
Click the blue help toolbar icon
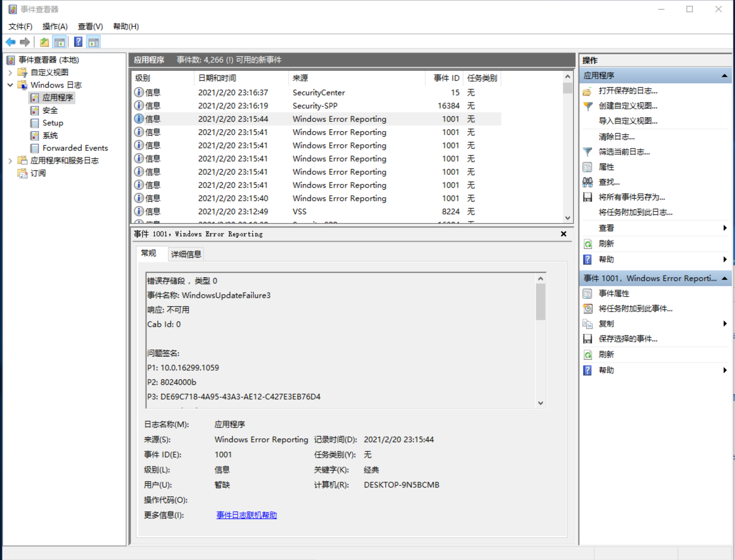[x=78, y=42]
